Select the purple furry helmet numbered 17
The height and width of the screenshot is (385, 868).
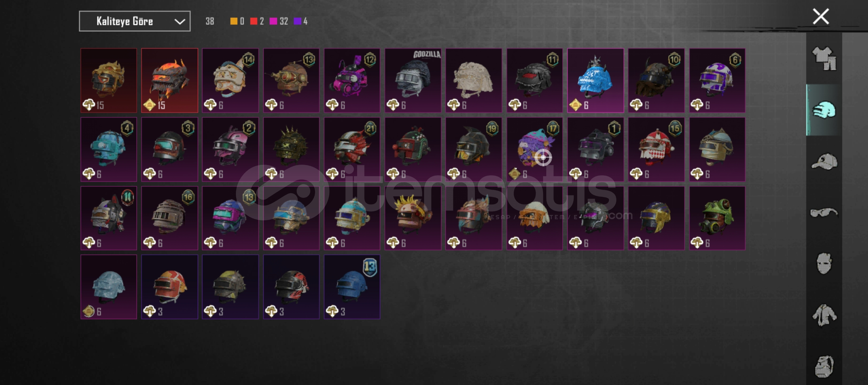534,150
